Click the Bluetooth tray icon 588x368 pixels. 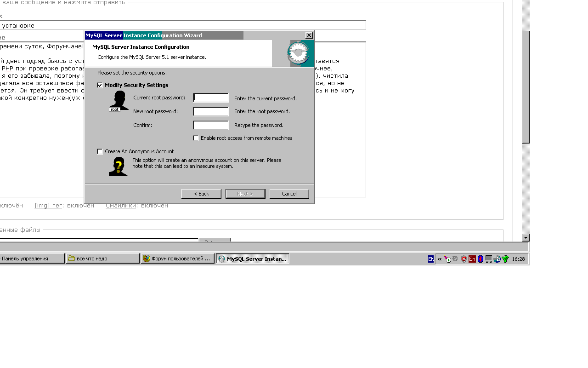tap(481, 259)
